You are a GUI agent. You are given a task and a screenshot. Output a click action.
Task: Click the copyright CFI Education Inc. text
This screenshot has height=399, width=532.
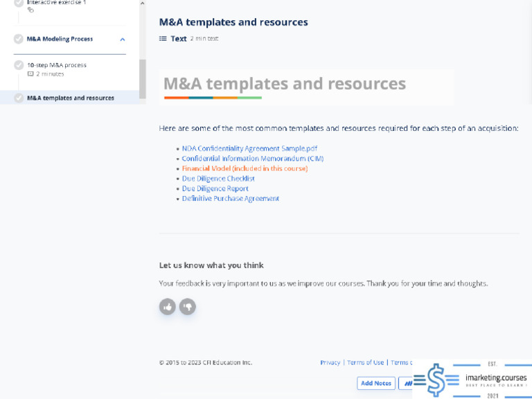(x=206, y=362)
